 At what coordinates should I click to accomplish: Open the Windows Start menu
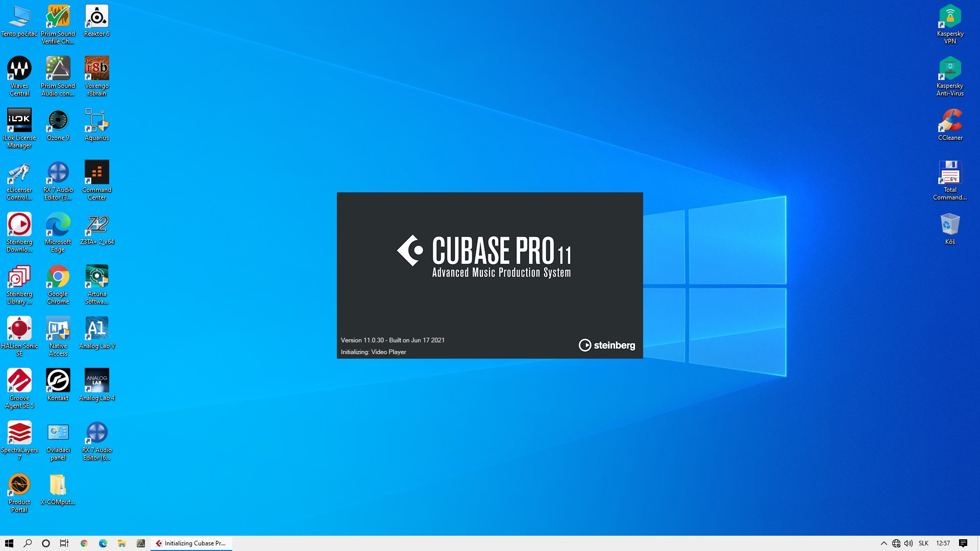[x=9, y=543]
